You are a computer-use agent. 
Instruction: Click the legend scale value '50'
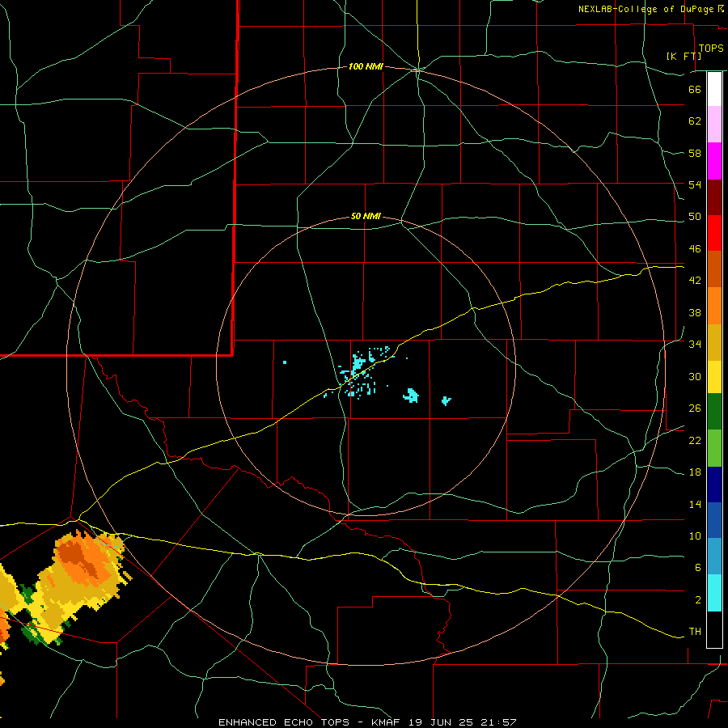click(x=695, y=217)
